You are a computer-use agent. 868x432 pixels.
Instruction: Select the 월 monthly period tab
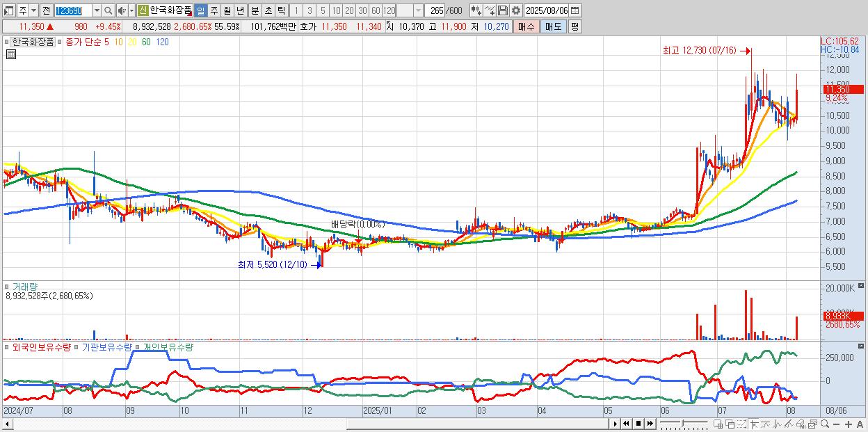click(x=227, y=10)
